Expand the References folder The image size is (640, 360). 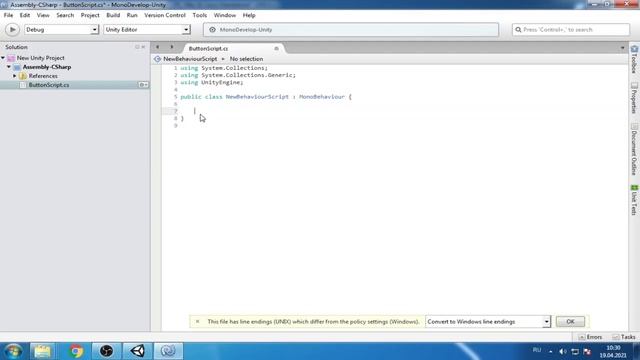[x=15, y=76]
